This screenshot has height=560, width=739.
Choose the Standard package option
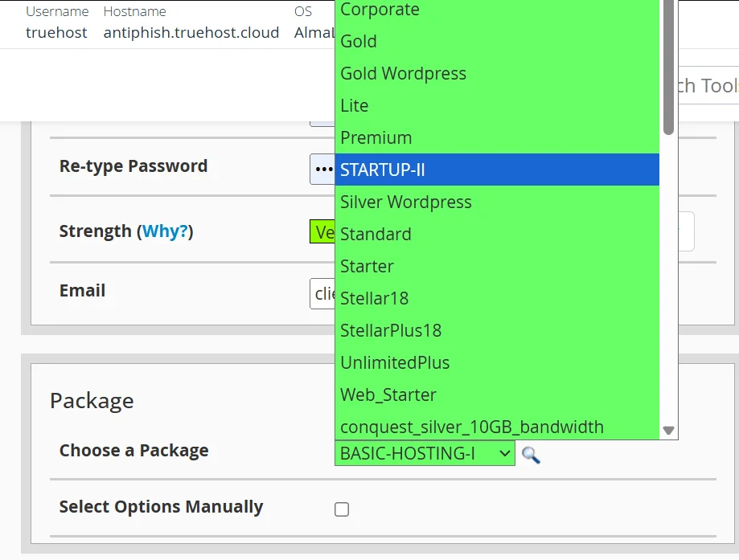coord(496,234)
